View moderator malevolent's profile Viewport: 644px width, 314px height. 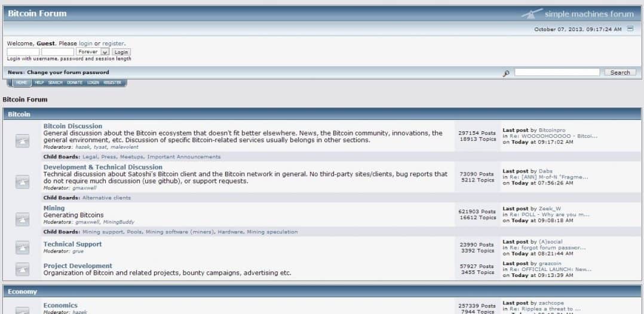[x=124, y=147]
